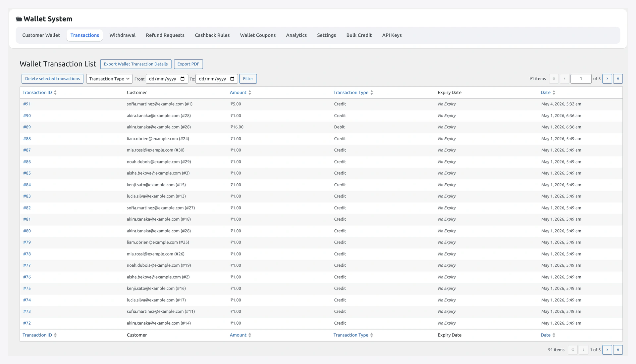Screen dimensions: 636x364
Task: Open transaction #79 link
Action: [x=27, y=242]
